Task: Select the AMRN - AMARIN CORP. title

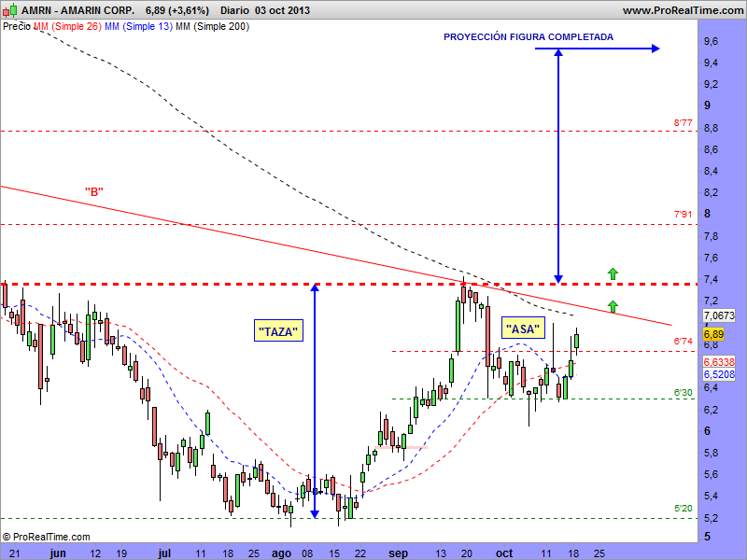Action: (78, 10)
